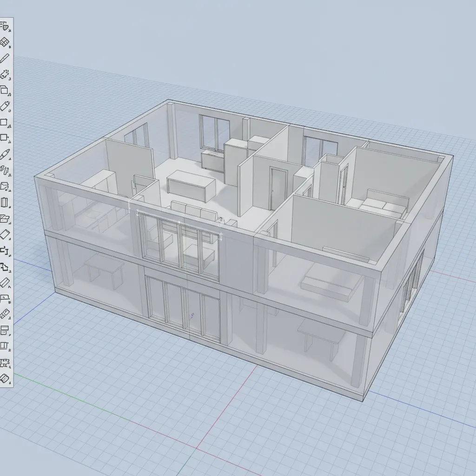Click the split square door tool

(x=5, y=346)
